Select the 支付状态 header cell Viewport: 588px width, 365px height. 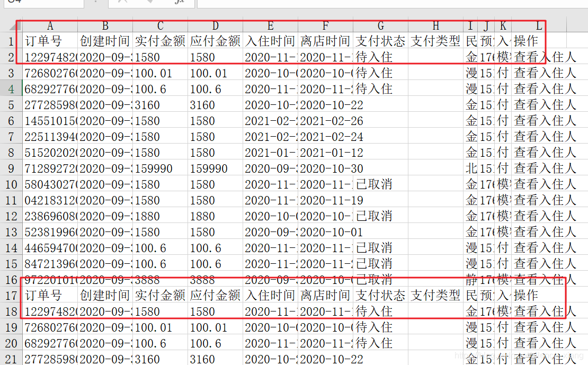point(380,41)
